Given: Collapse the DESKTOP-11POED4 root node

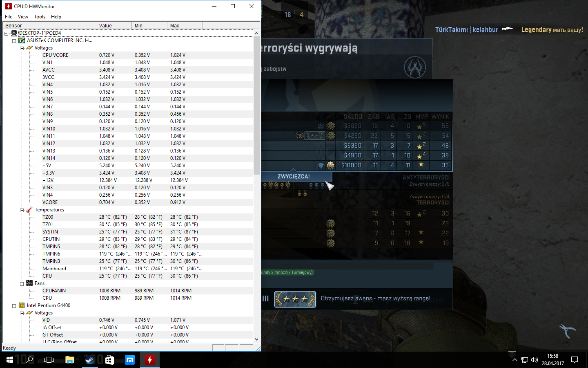Looking at the screenshot, I should point(7,33).
